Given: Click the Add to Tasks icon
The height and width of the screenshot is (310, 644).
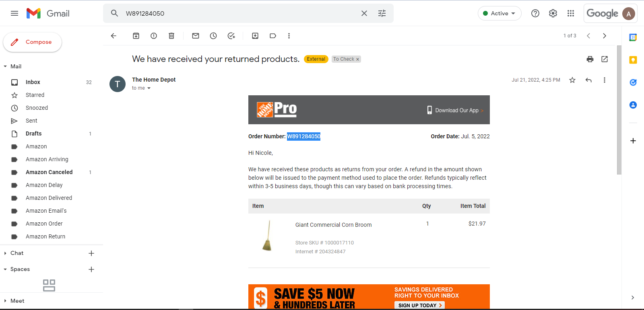Looking at the screenshot, I should pos(231,36).
